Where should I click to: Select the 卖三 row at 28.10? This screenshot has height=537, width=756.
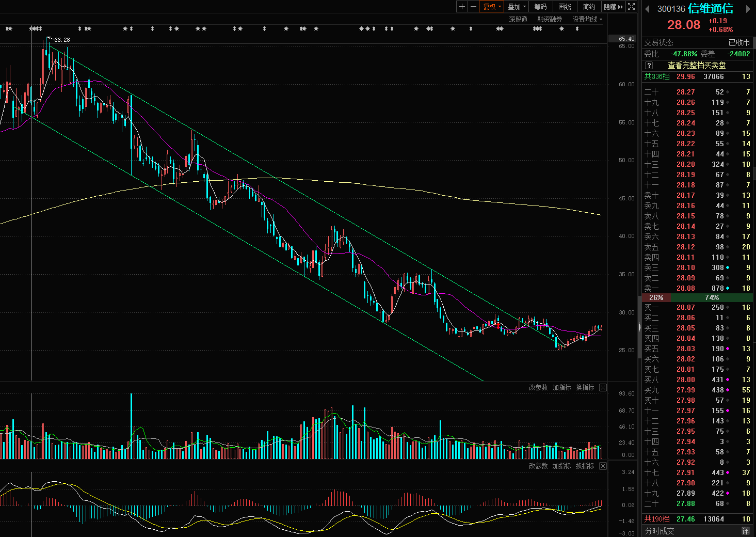pyautogui.click(x=697, y=267)
